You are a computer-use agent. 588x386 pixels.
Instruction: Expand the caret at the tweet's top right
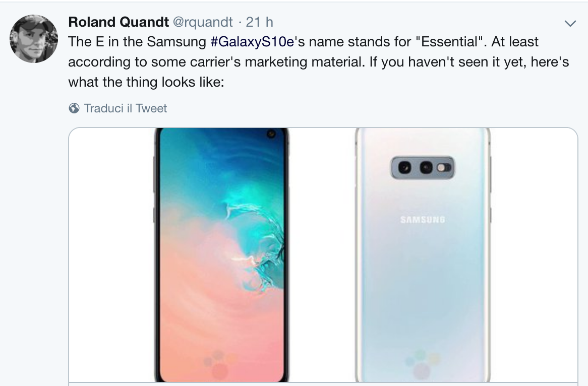click(570, 22)
